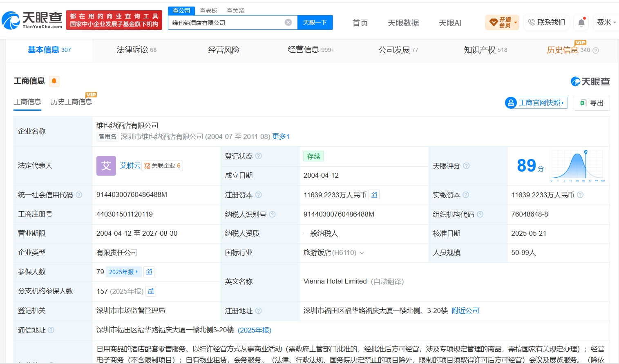The height and width of the screenshot is (364, 619).
Task: Click the 89分 score value
Action: point(530,165)
